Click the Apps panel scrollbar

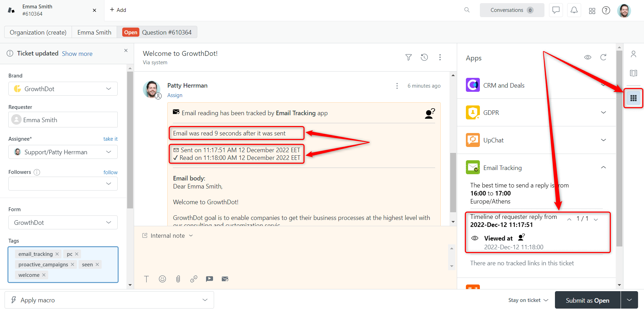(x=619, y=148)
